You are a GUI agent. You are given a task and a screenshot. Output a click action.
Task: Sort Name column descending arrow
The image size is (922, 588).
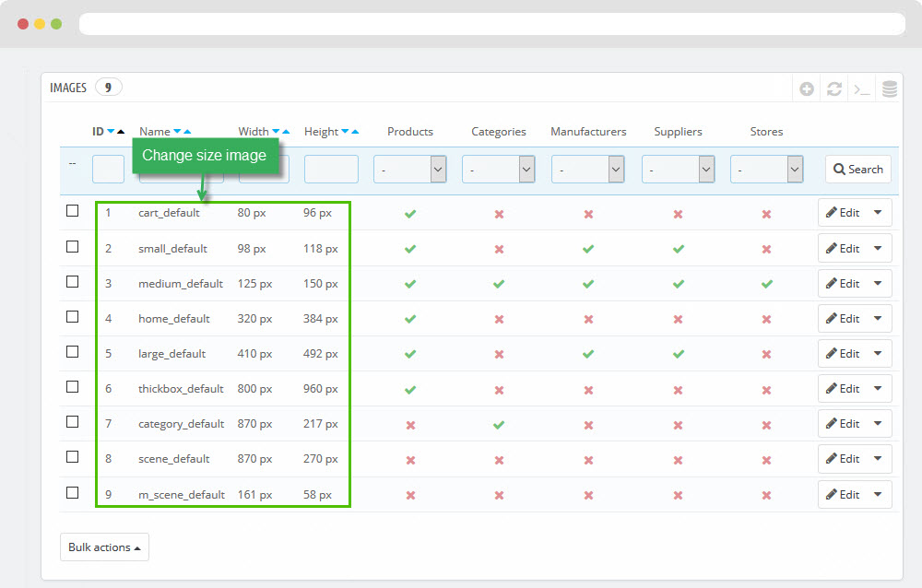click(177, 132)
